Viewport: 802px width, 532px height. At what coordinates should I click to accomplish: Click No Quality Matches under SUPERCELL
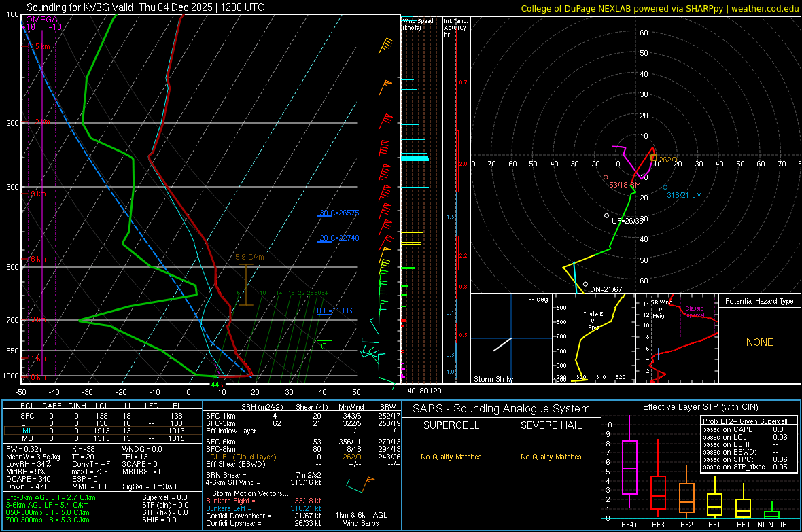(451, 457)
